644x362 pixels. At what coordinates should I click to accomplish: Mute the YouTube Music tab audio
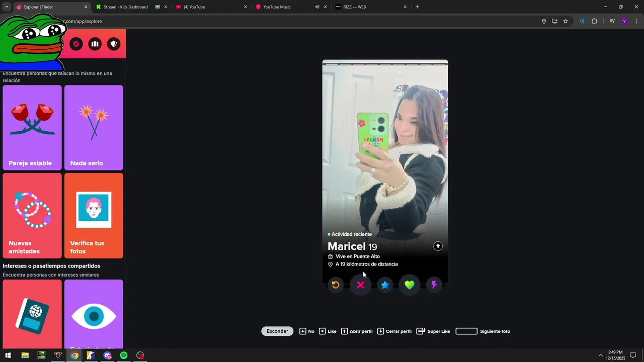pyautogui.click(x=317, y=7)
